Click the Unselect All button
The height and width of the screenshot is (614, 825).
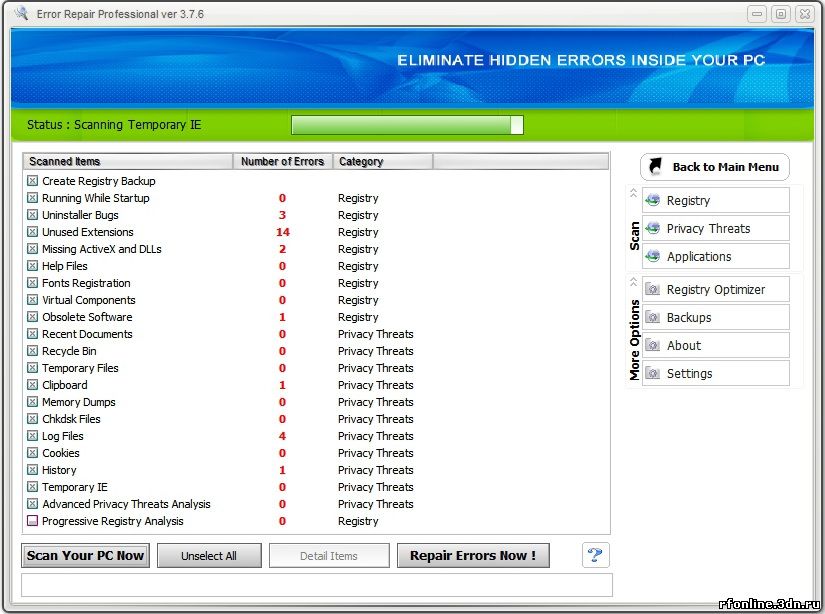209,555
